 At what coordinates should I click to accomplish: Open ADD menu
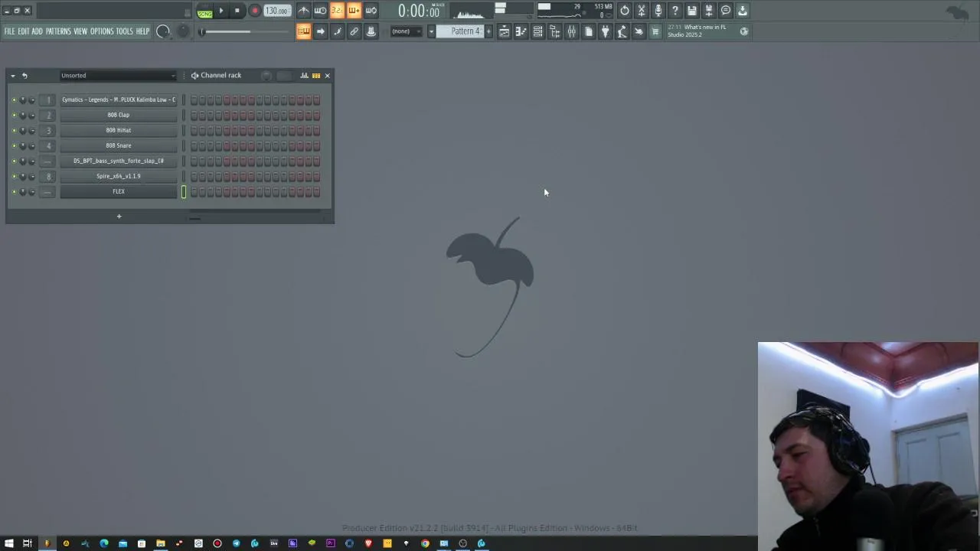(37, 31)
